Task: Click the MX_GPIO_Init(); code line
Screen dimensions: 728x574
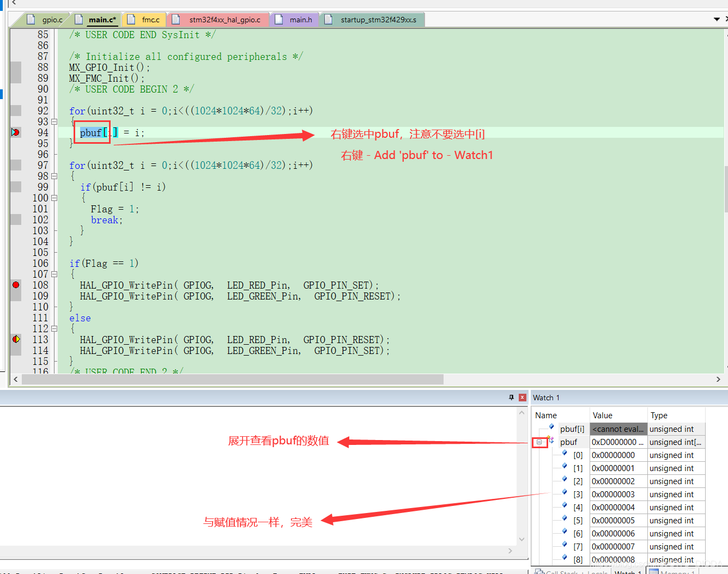Action: (110, 68)
